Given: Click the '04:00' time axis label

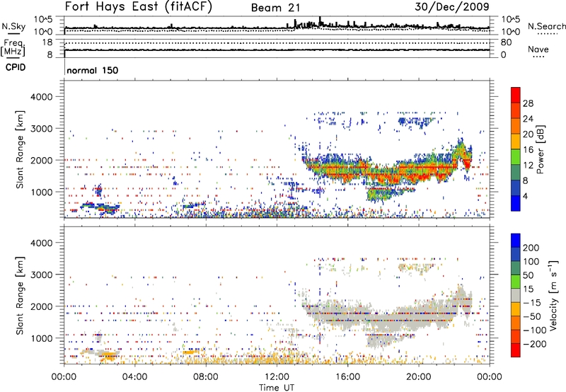Looking at the screenshot, I should pyautogui.click(x=134, y=377).
